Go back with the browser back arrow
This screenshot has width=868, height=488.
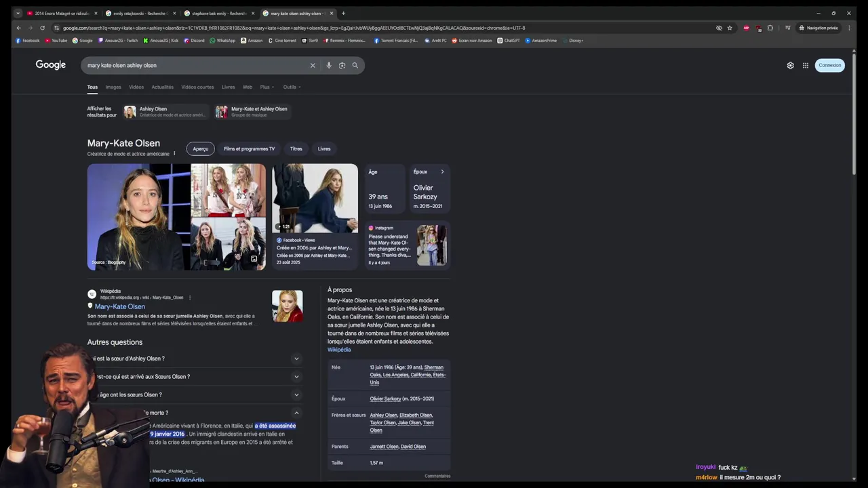pyautogui.click(x=18, y=28)
